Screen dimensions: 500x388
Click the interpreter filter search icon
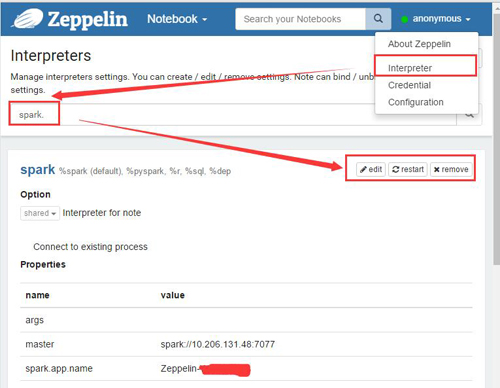pyautogui.click(x=469, y=115)
